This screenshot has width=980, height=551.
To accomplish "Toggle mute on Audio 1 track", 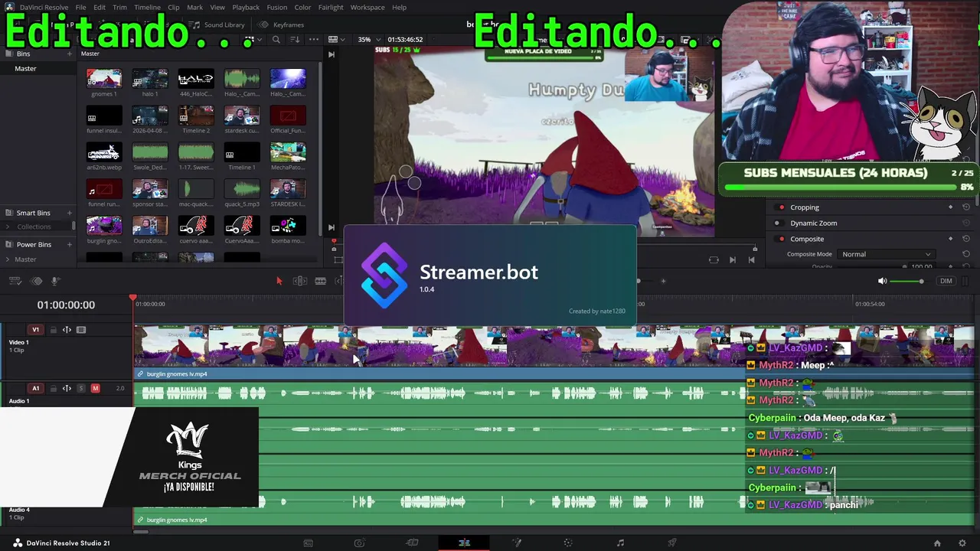I will point(95,388).
